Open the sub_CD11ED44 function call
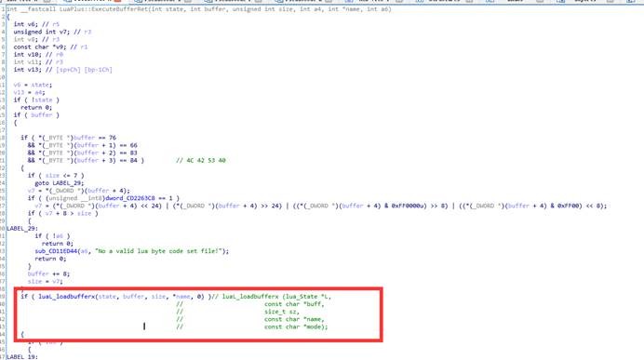Screen dimensions: 644x360 click(x=56, y=251)
